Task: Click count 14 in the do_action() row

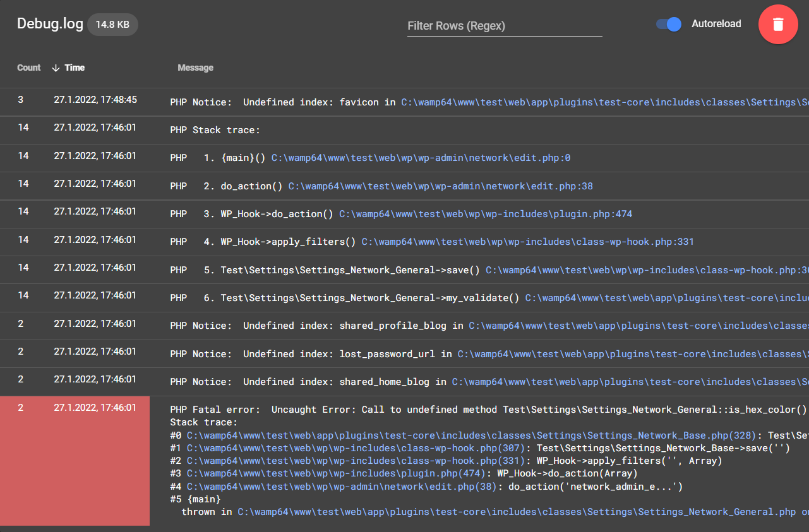Action: pyautogui.click(x=23, y=184)
